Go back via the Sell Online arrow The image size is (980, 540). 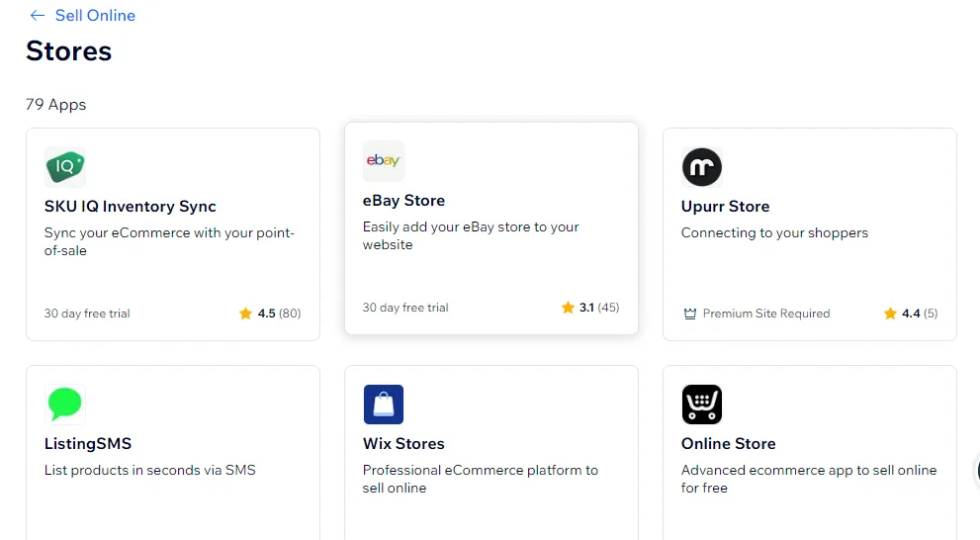[38, 16]
